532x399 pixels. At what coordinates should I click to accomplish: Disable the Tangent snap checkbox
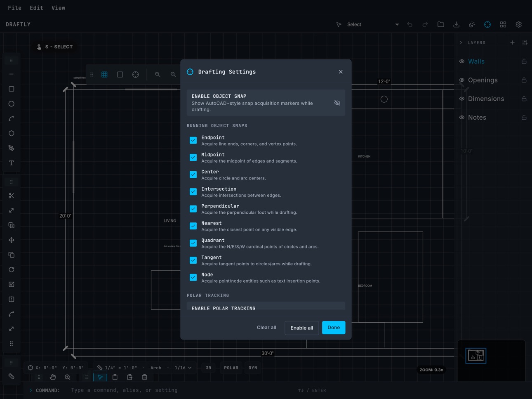point(193,260)
